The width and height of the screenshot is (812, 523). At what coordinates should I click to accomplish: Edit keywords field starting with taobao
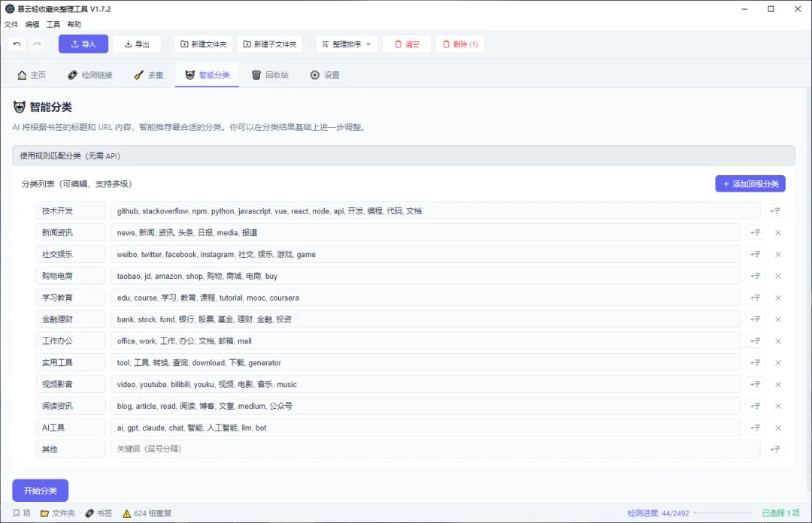(425, 276)
